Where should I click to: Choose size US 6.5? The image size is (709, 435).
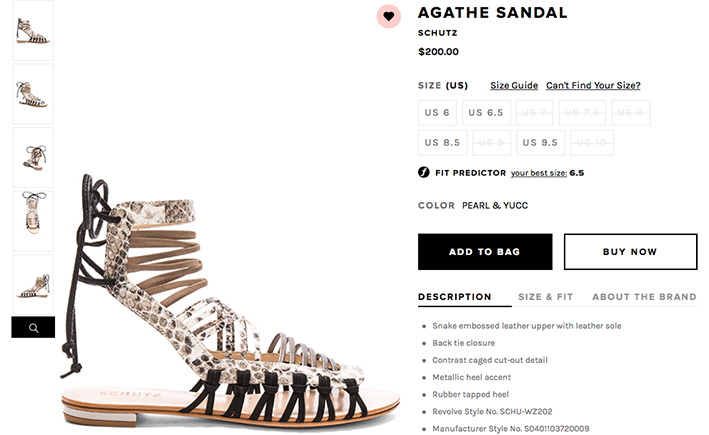486,113
